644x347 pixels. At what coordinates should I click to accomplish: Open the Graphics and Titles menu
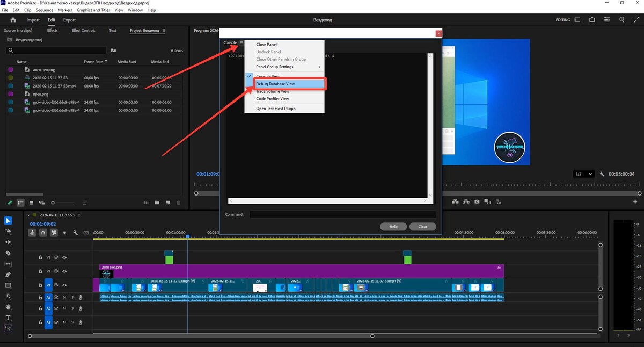(x=93, y=10)
